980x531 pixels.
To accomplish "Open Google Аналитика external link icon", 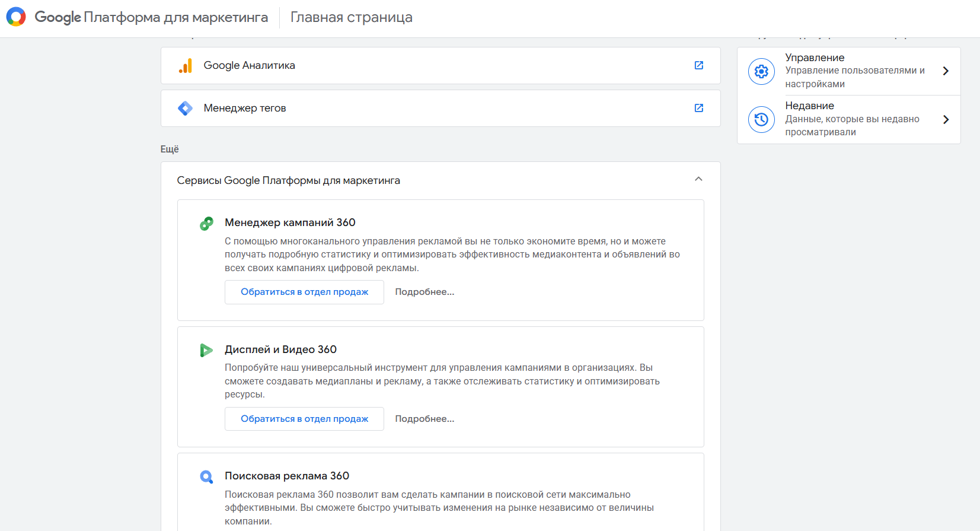I will pyautogui.click(x=699, y=65).
